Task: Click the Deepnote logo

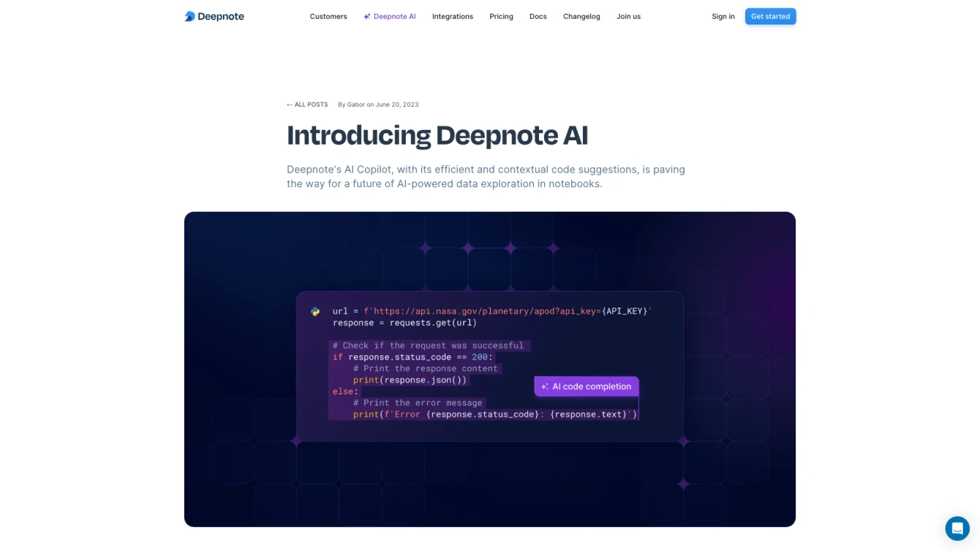Action: 214,16
